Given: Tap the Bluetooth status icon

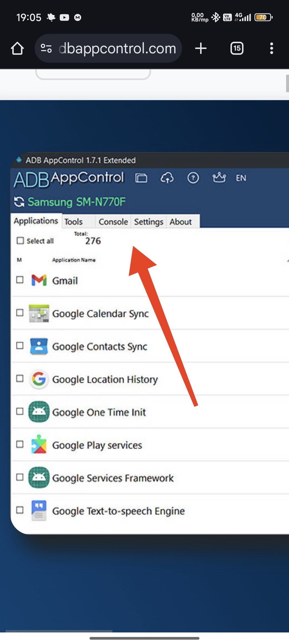Looking at the screenshot, I should click(215, 17).
